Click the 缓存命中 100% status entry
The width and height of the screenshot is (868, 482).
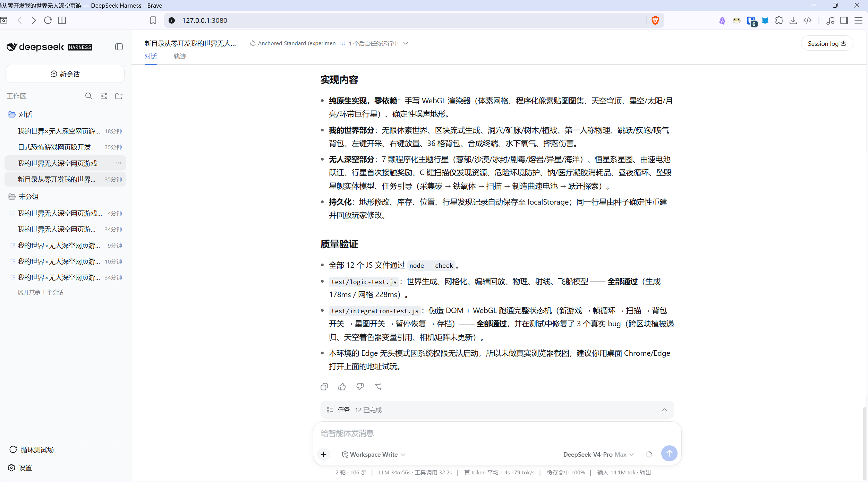pos(566,473)
